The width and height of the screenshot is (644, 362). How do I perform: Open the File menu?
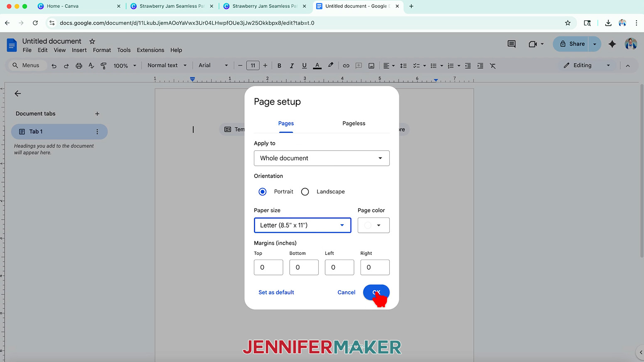click(x=27, y=50)
